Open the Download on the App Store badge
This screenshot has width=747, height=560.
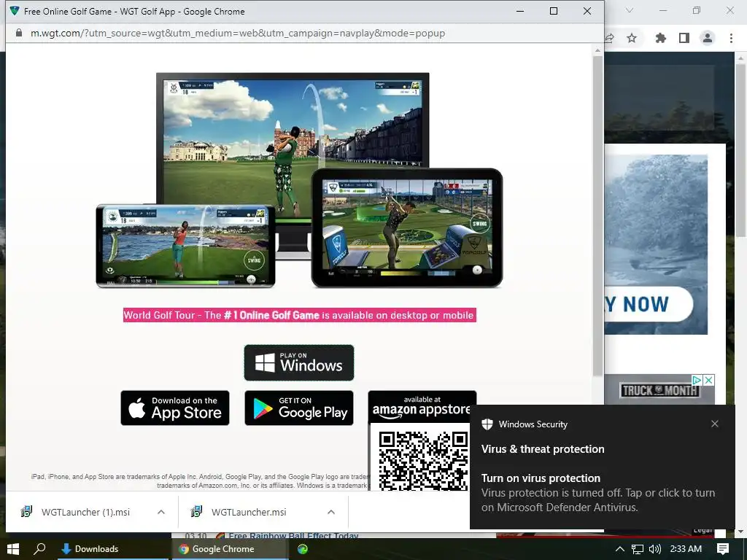click(x=175, y=408)
